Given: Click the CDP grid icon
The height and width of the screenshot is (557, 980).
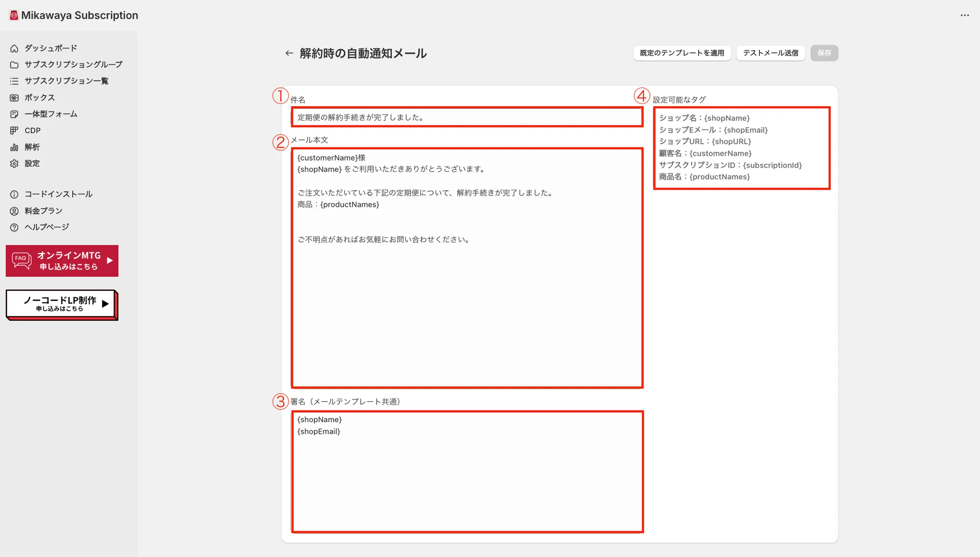Looking at the screenshot, I should tap(14, 130).
